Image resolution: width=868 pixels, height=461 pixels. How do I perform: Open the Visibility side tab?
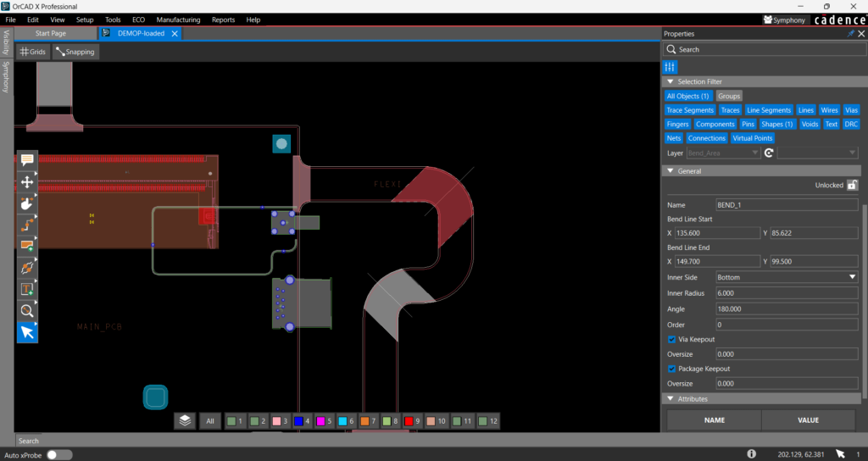[6, 42]
